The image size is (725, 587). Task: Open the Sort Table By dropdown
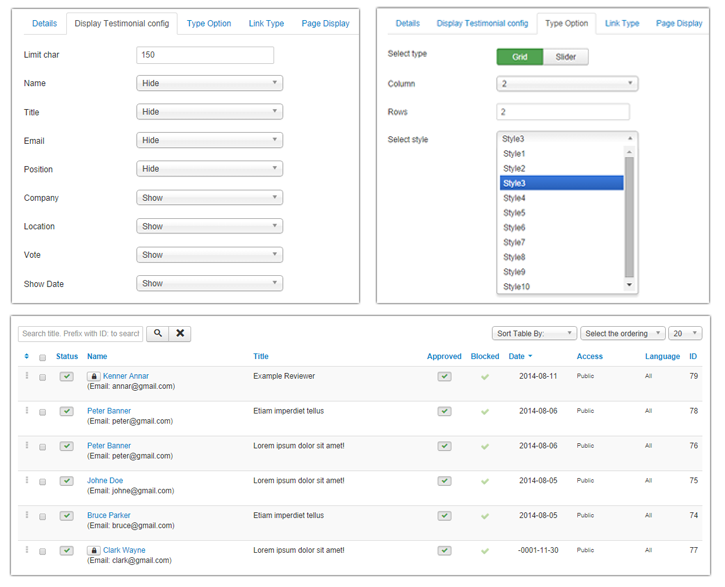[535, 333]
